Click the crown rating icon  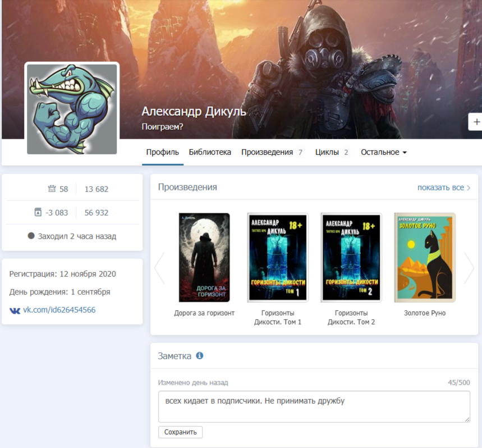pos(52,189)
